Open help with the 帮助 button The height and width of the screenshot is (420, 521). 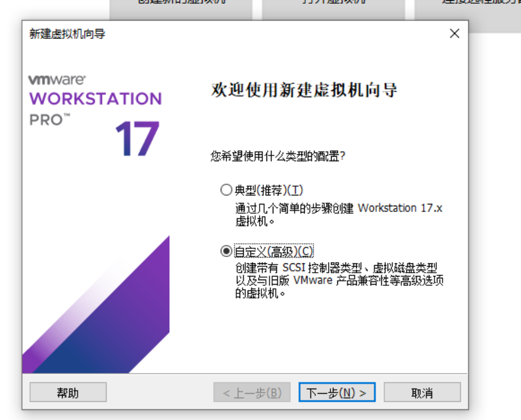(x=68, y=392)
